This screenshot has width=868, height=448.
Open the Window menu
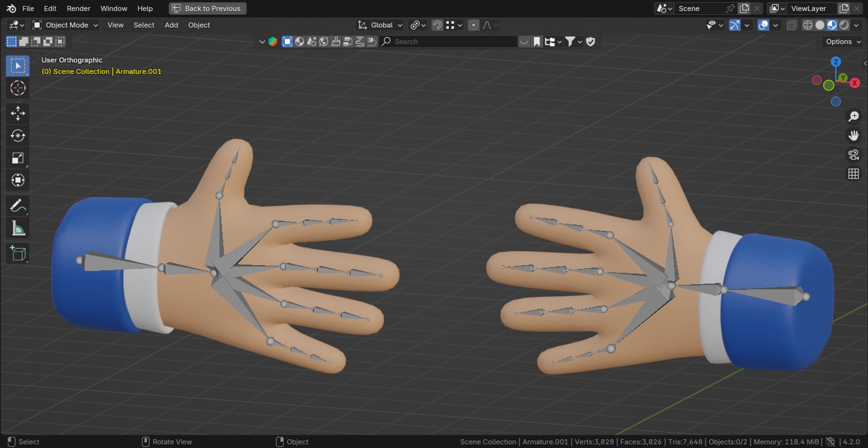click(x=113, y=9)
